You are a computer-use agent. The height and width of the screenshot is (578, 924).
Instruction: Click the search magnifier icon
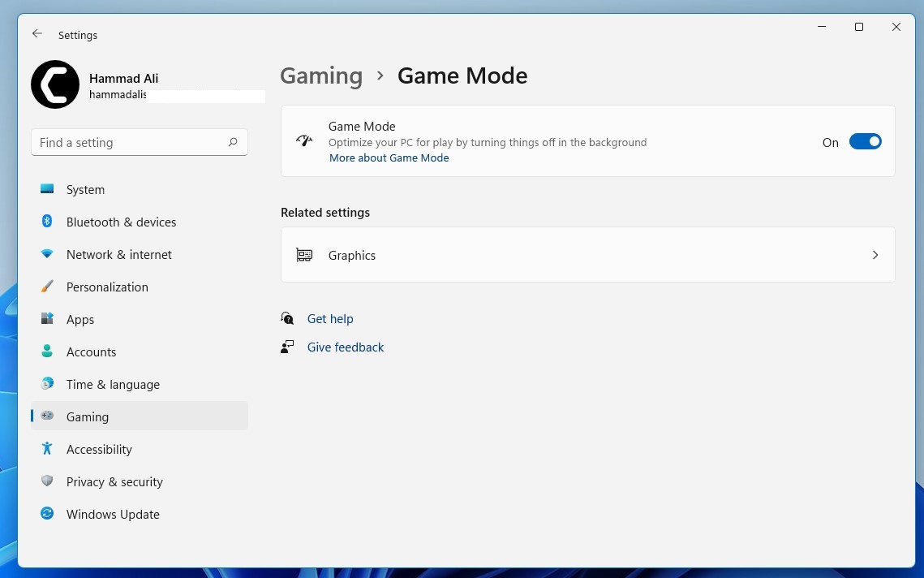click(x=233, y=142)
